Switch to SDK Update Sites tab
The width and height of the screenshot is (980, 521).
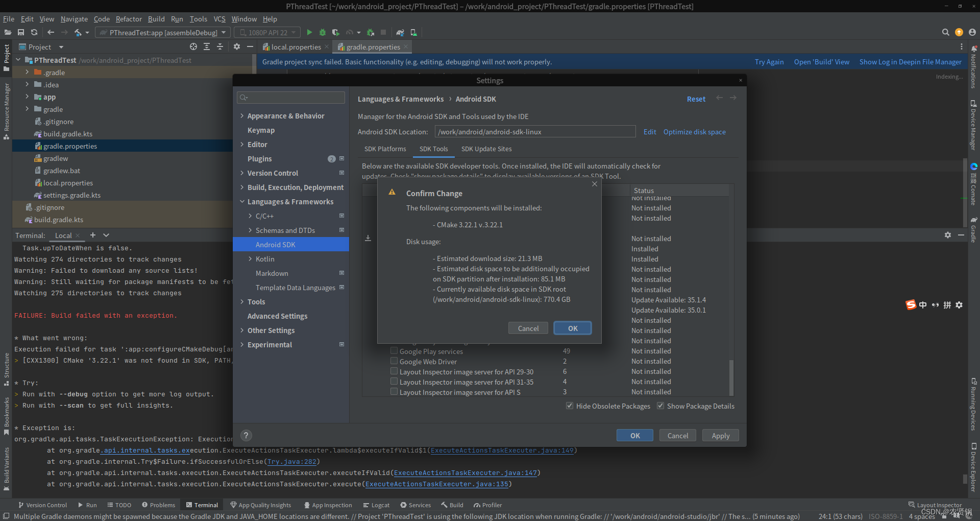tap(486, 149)
